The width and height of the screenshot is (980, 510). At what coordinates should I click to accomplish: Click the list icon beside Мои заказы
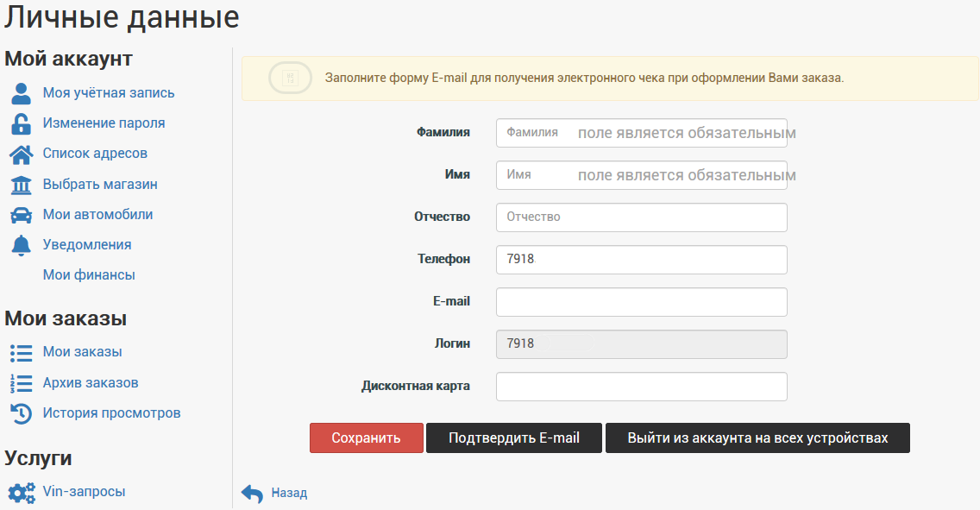click(21, 352)
